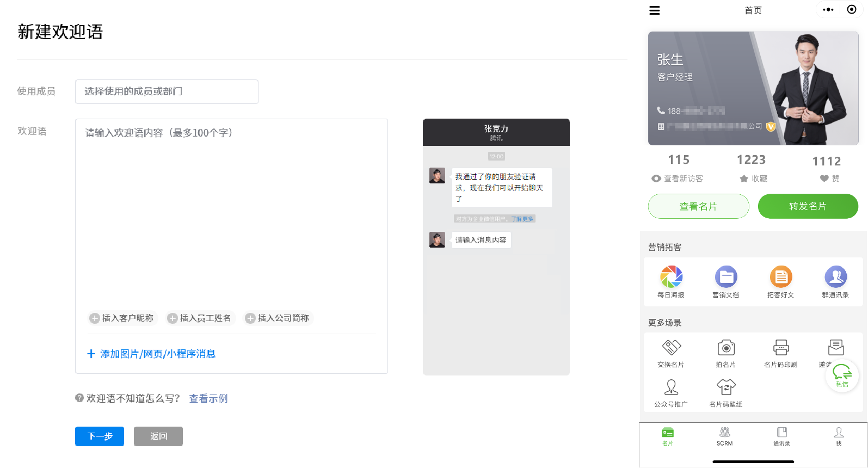Open the member or department selector field
The height and width of the screenshot is (468, 868).
167,91
